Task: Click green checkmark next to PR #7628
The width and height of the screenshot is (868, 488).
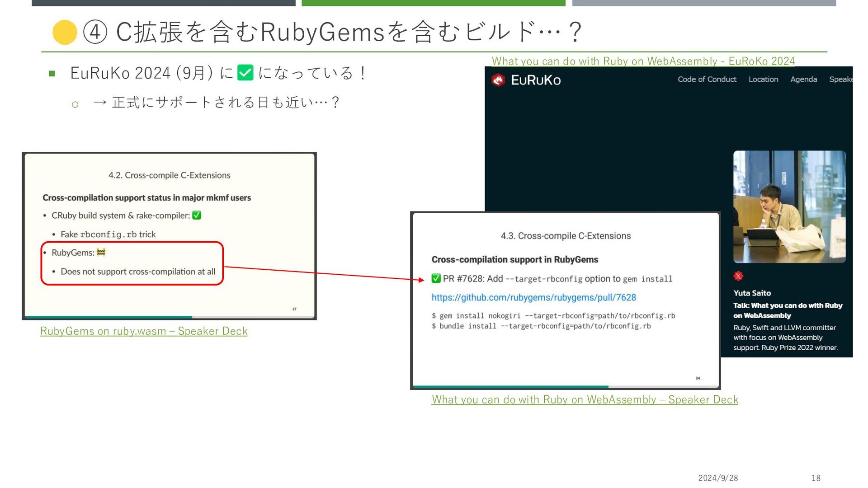Action: click(x=436, y=278)
